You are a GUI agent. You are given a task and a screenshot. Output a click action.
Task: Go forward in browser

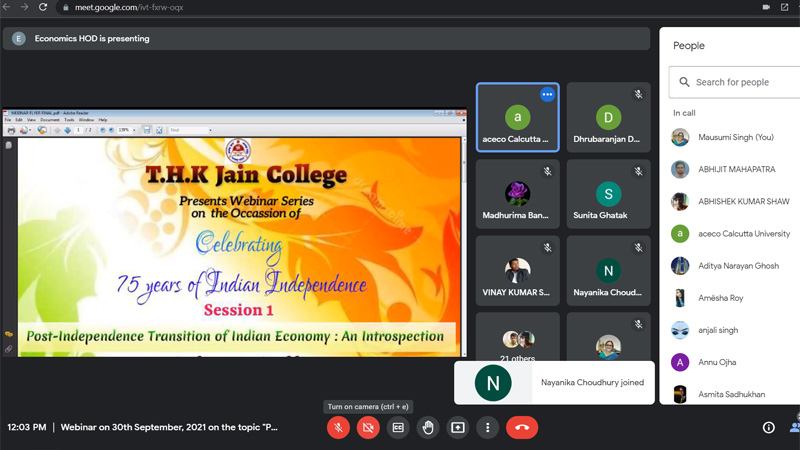pyautogui.click(x=24, y=7)
